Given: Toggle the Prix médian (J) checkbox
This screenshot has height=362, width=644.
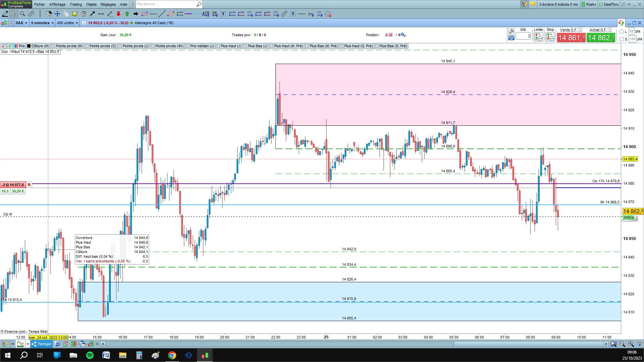Looking at the screenshot, I should tap(188, 46).
